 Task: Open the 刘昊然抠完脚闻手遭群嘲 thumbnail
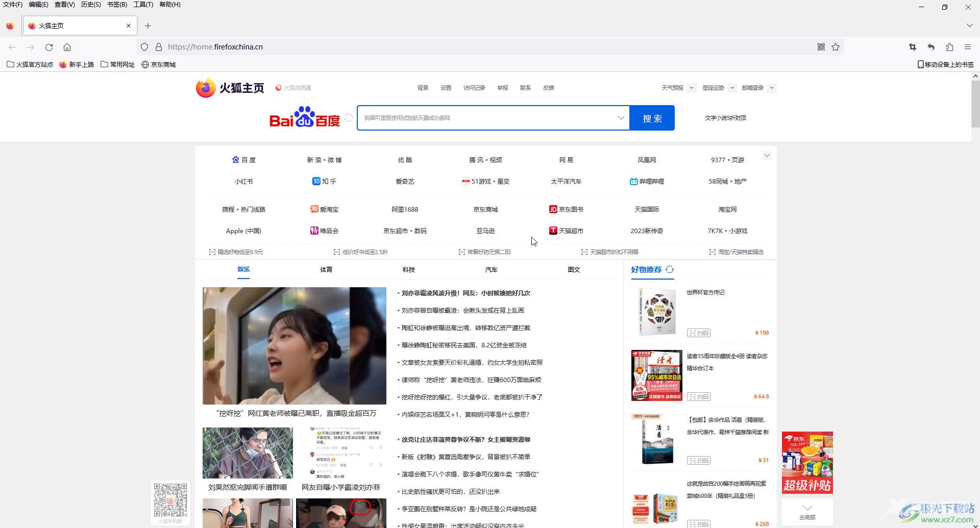(x=248, y=453)
